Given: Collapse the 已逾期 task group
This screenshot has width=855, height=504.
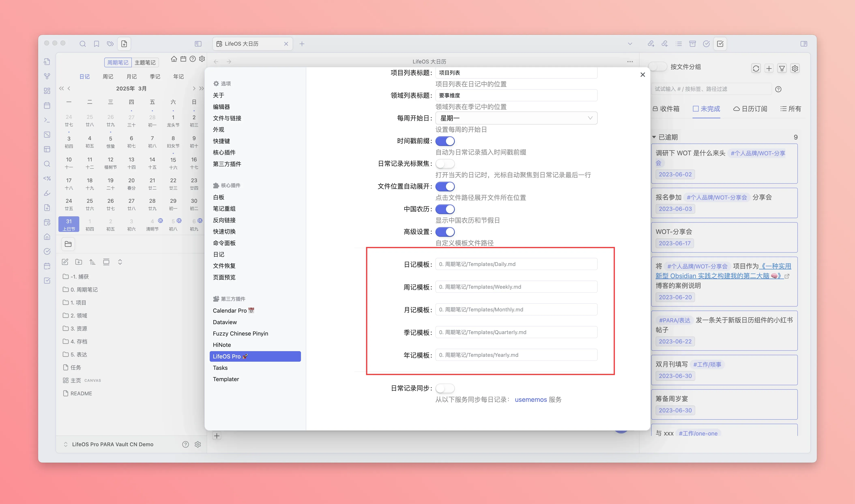Looking at the screenshot, I should coord(654,137).
